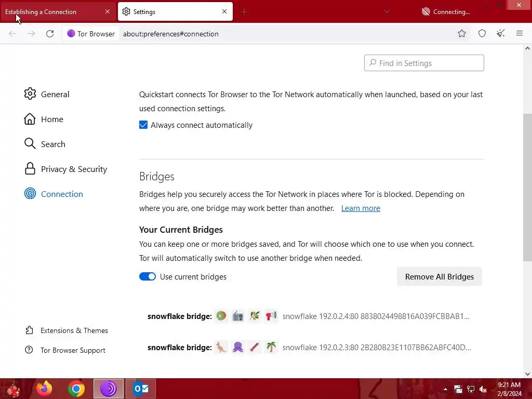Open Tor Browser Support link
Viewport: 532px width, 399px height.
tap(65, 350)
